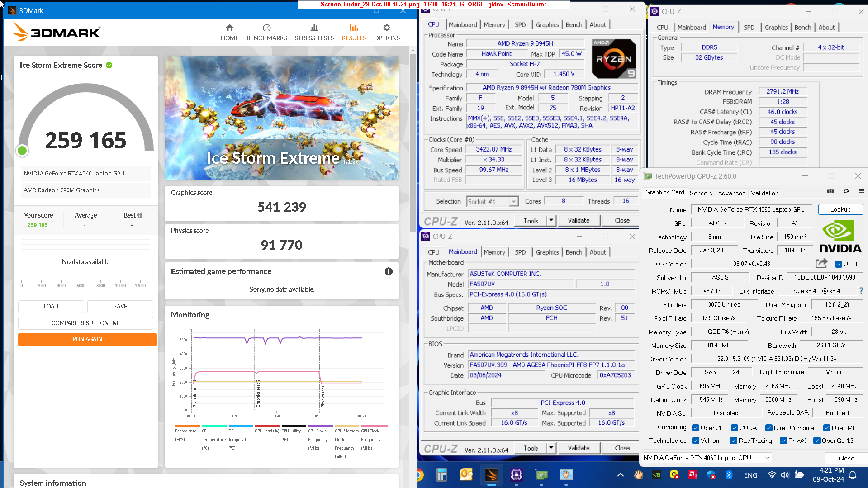Open the Validation tab in GPU-Z
The height and width of the screenshot is (488, 868).
(x=764, y=193)
